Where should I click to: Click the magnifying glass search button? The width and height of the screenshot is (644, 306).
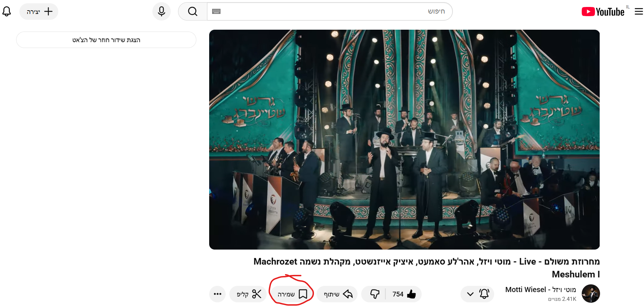[193, 11]
